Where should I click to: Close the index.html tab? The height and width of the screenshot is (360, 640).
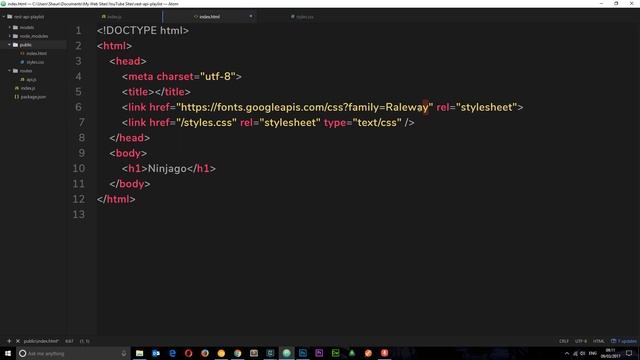(251, 16)
